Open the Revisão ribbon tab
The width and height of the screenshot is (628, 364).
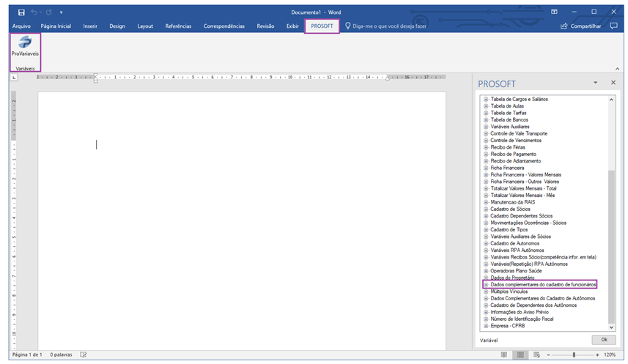pyautogui.click(x=265, y=26)
